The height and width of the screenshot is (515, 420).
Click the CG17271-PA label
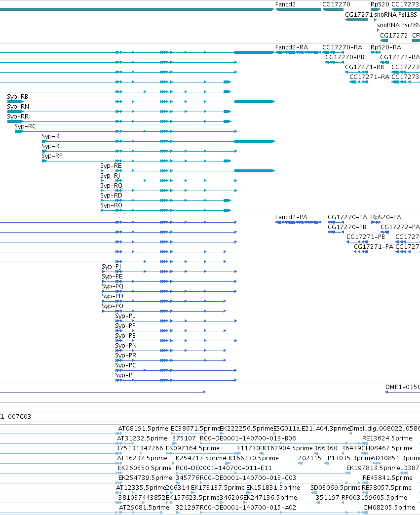(x=374, y=247)
